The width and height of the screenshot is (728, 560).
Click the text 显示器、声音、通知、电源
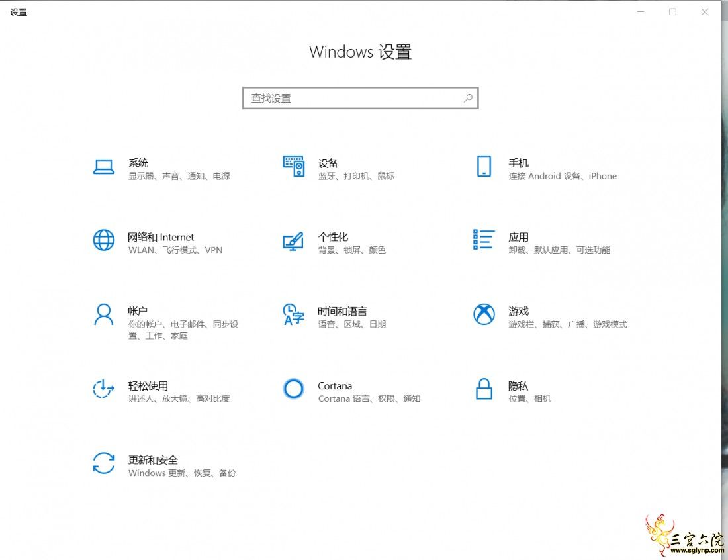[179, 176]
